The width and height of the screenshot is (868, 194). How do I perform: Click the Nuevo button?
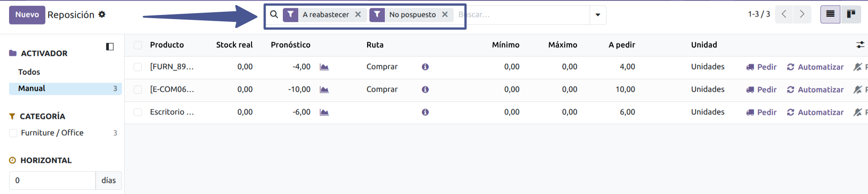(27, 15)
